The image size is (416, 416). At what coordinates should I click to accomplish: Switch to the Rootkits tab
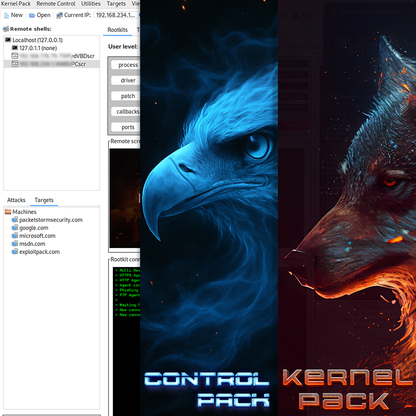(117, 30)
